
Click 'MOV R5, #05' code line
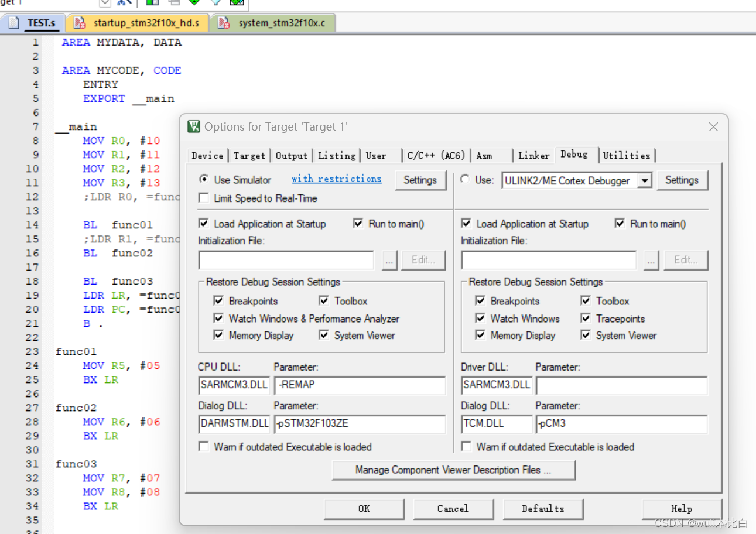click(121, 365)
